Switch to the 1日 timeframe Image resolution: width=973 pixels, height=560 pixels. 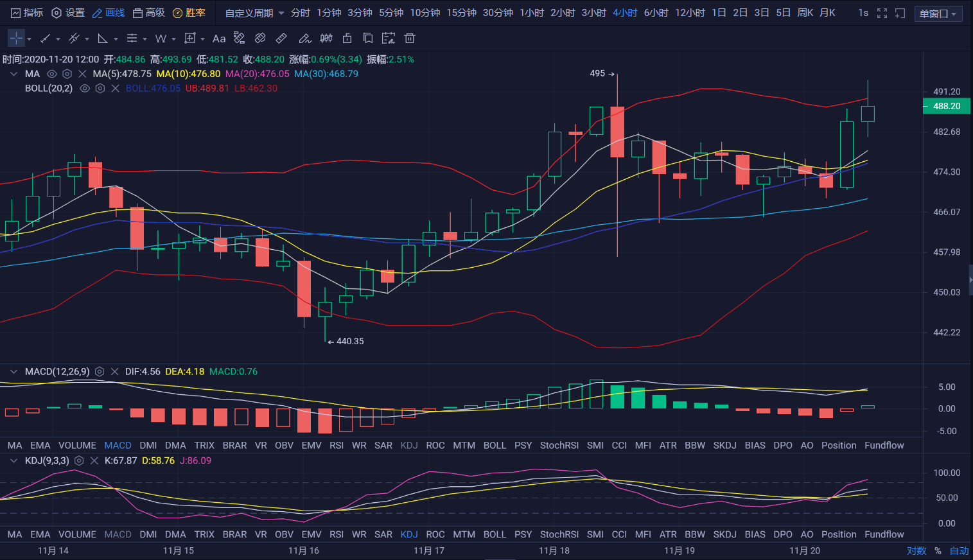pos(719,13)
